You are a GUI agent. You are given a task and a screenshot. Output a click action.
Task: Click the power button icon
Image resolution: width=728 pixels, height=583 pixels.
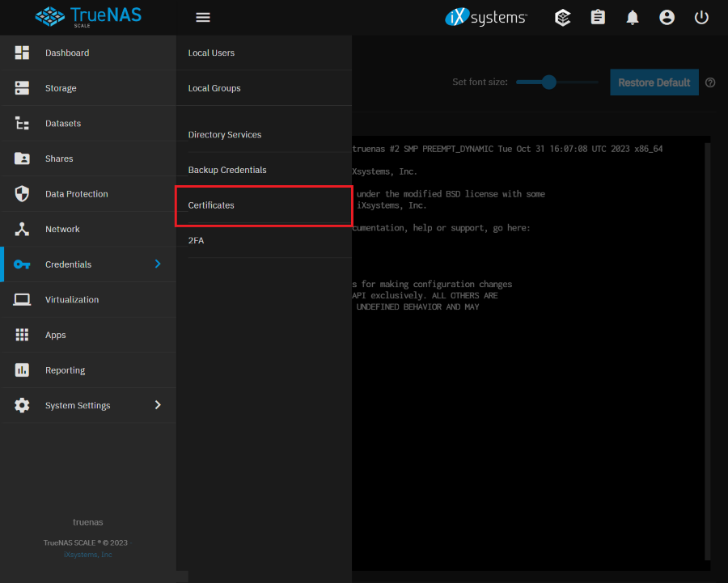coord(701,17)
